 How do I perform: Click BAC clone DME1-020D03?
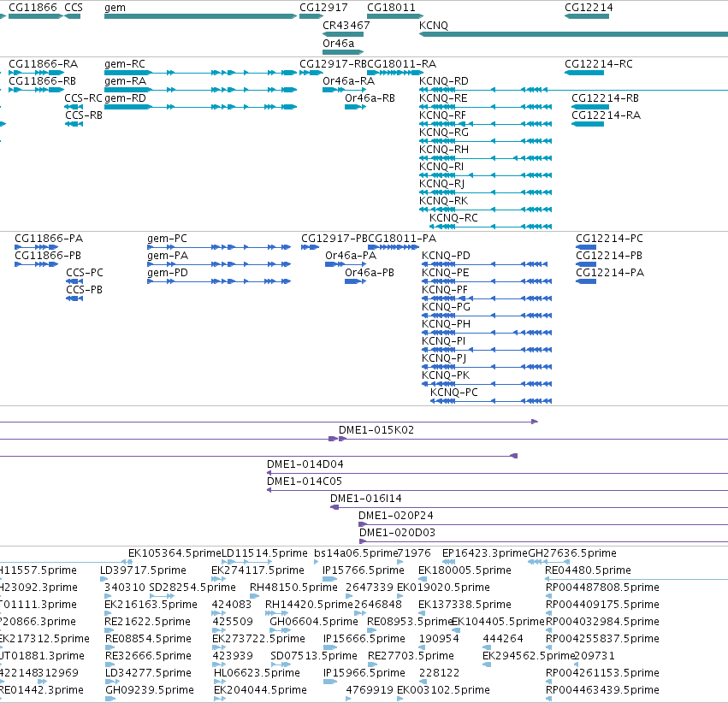pos(543,541)
